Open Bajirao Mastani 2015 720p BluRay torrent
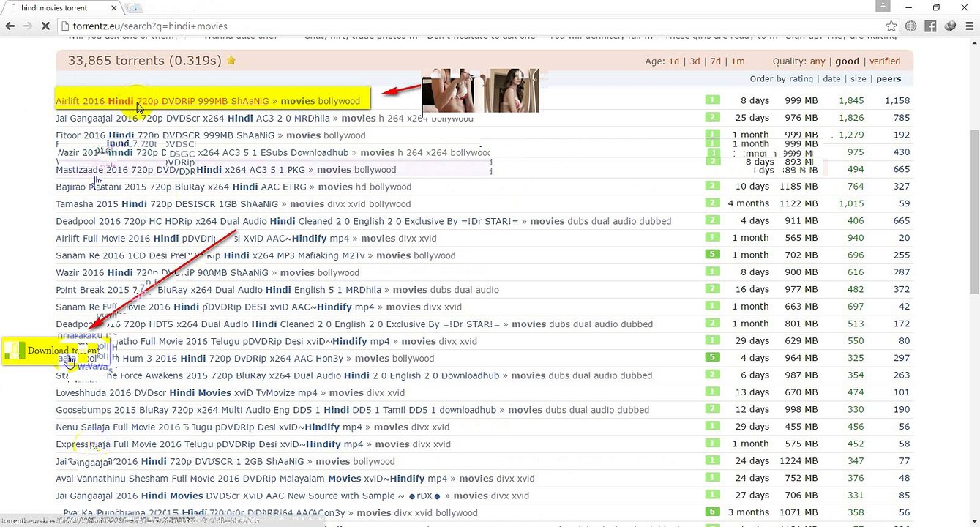The image size is (980, 527). tap(182, 187)
